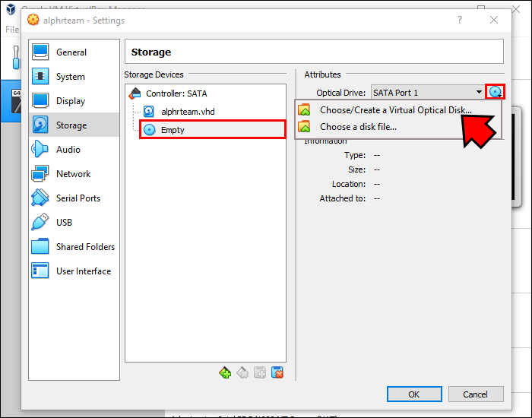Open the General settings category
The height and width of the screenshot is (418, 532).
pos(74,52)
